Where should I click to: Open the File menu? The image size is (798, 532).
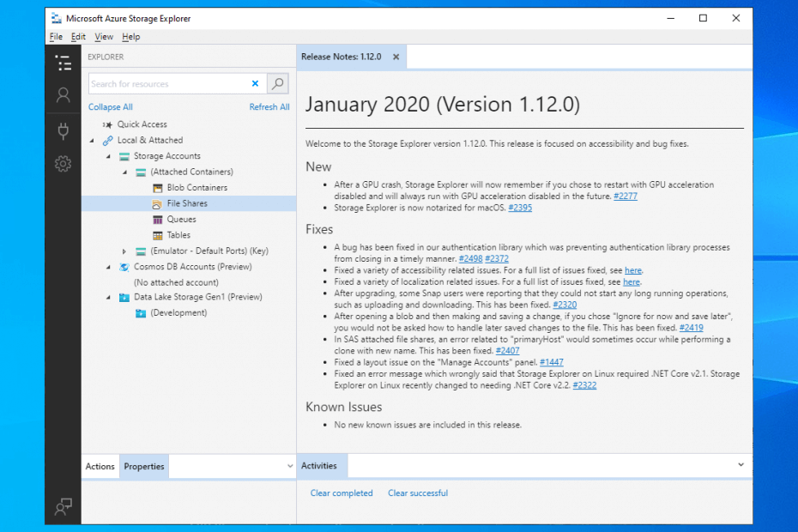pyautogui.click(x=55, y=36)
